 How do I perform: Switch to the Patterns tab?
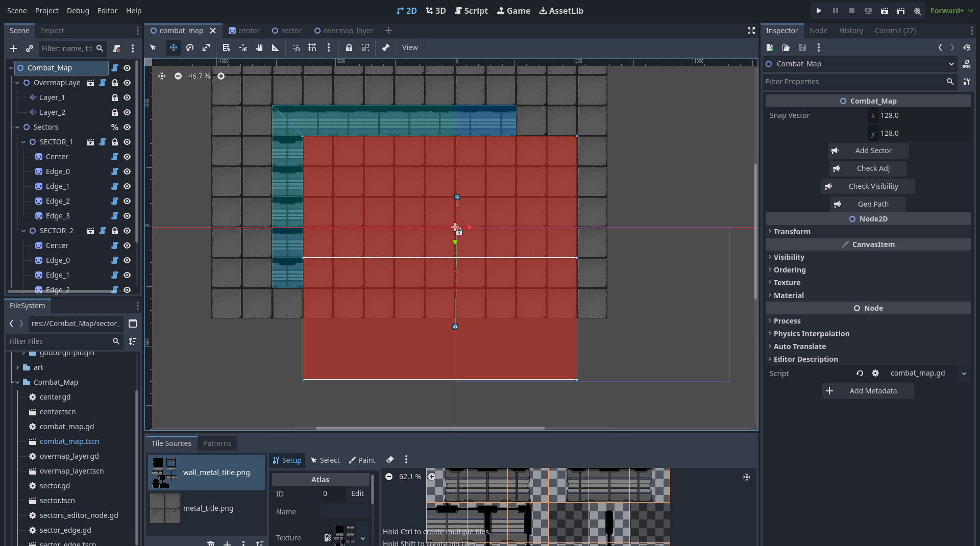(x=217, y=443)
